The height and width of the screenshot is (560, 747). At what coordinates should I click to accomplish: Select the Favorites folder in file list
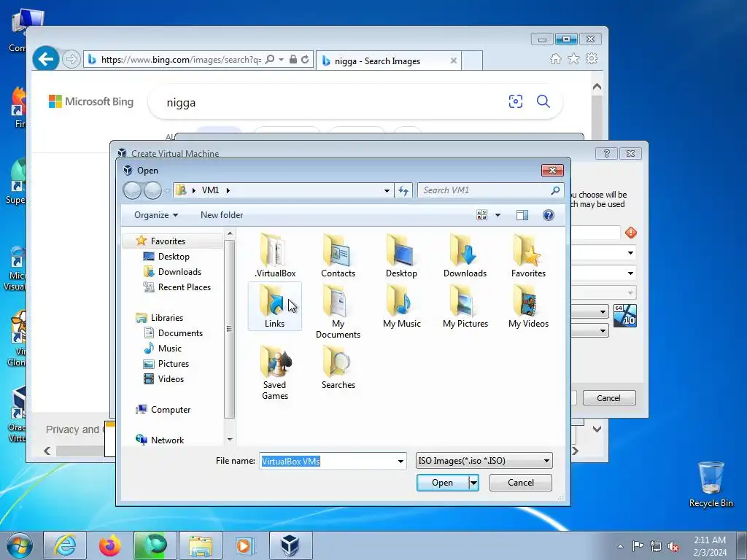tap(528, 256)
